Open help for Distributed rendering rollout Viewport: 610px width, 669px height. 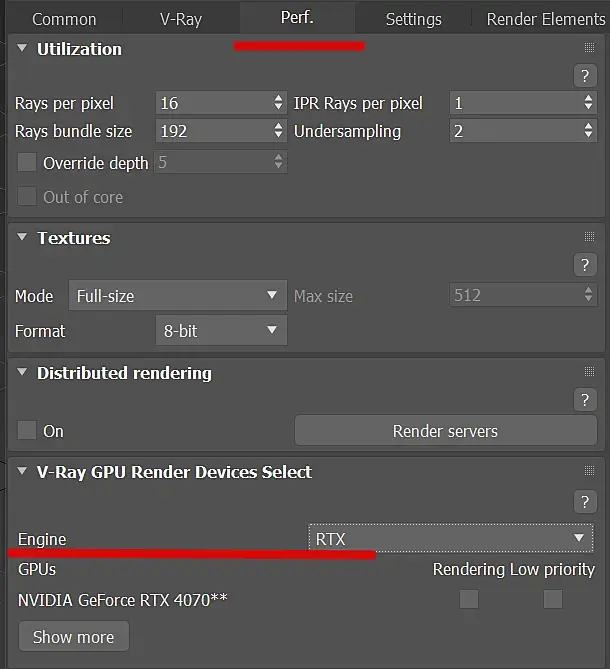tap(585, 400)
